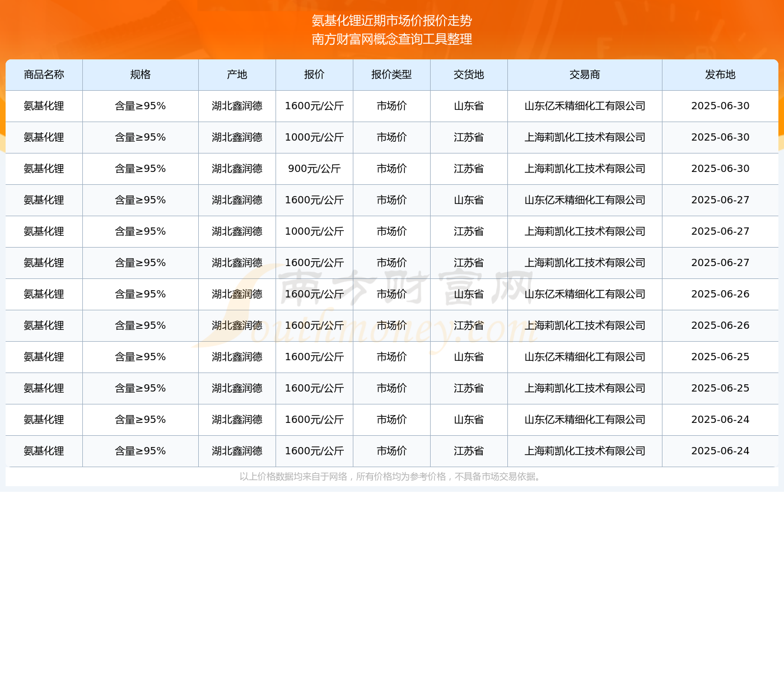This screenshot has height=675, width=784.
Task: Click 山东省 in the 2025-06-30 row
Action: (x=469, y=106)
